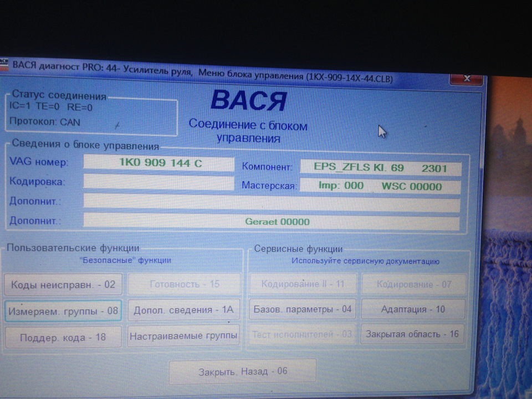The width and height of the screenshot is (532, 399).
Task: Click greyed Кодирование II - 11 button
Action: 303,284
